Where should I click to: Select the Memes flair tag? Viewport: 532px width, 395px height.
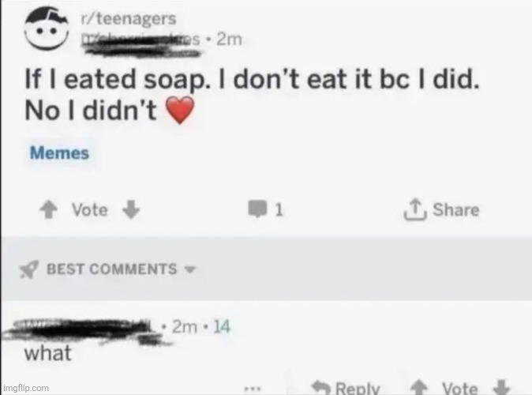click(x=59, y=153)
